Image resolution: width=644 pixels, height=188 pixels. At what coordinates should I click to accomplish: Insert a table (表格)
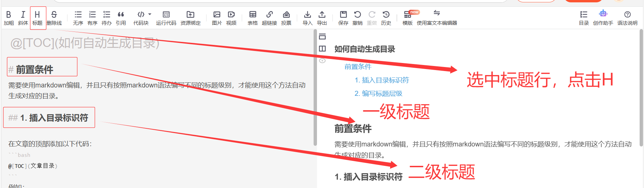click(252, 18)
